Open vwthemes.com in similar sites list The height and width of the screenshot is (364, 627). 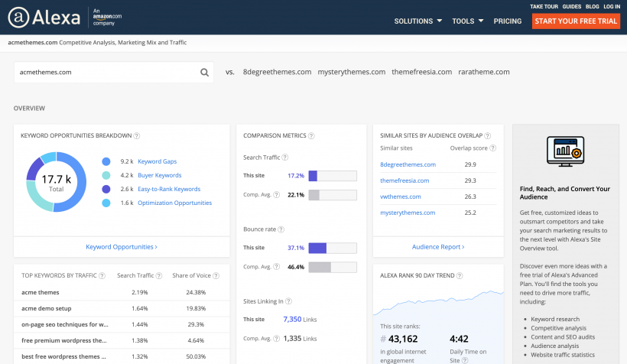400,197
